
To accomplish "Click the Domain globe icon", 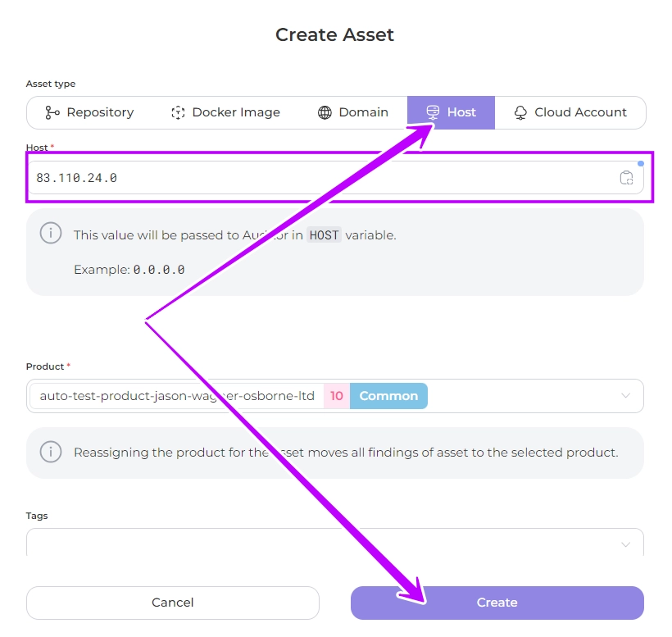I will 325,112.
